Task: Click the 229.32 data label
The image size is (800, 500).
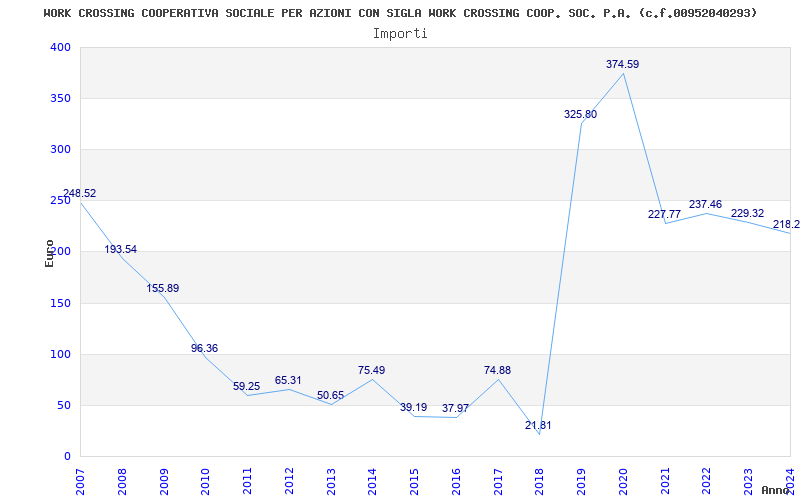Action: pyautogui.click(x=747, y=213)
